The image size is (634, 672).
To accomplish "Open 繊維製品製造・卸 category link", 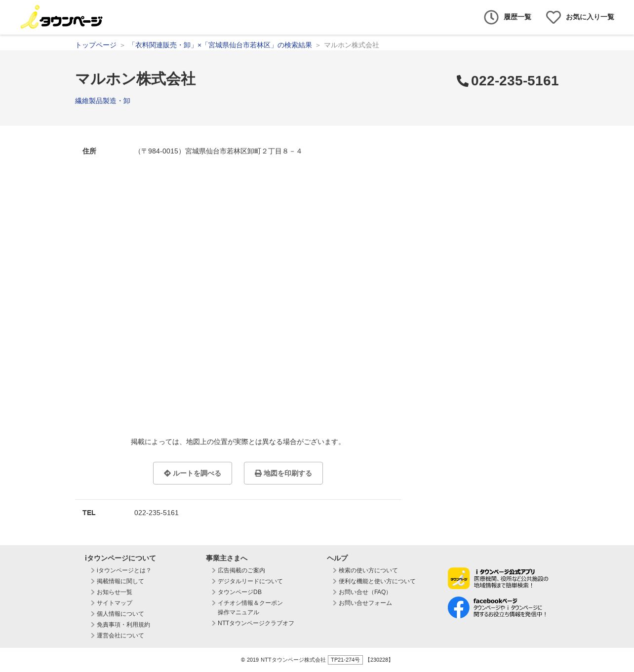I will (103, 101).
